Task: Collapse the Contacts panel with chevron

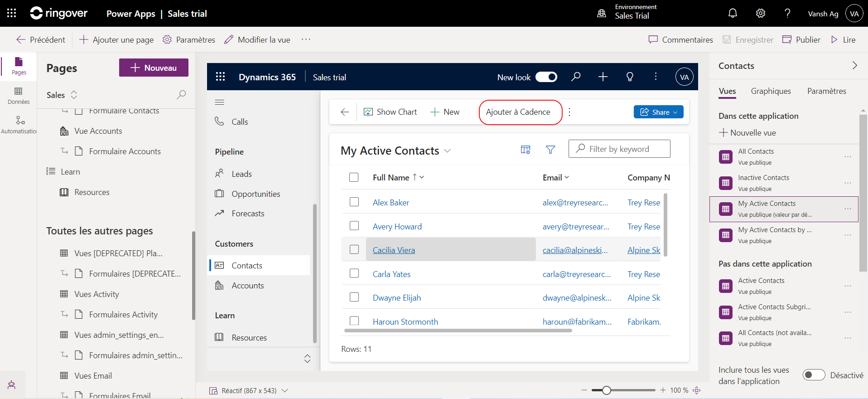Action: point(854,66)
